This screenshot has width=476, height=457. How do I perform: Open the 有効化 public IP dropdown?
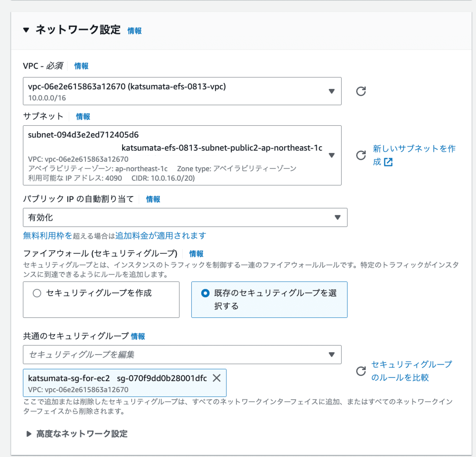[x=185, y=218]
